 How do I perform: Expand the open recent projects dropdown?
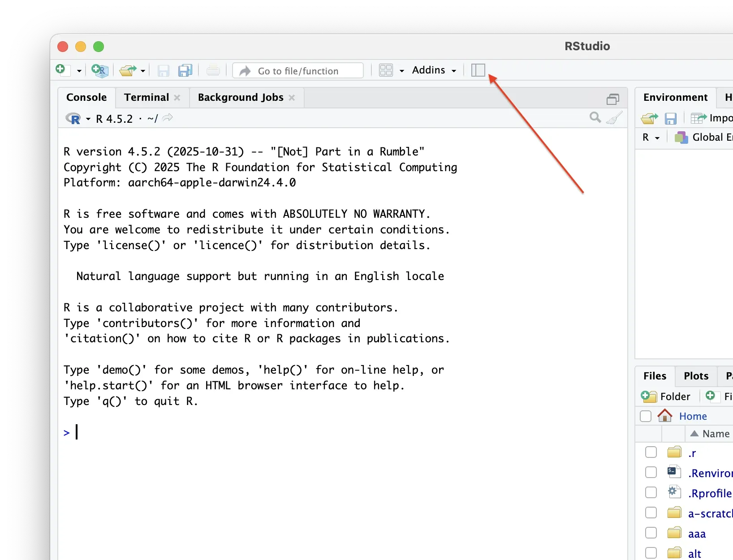142,71
